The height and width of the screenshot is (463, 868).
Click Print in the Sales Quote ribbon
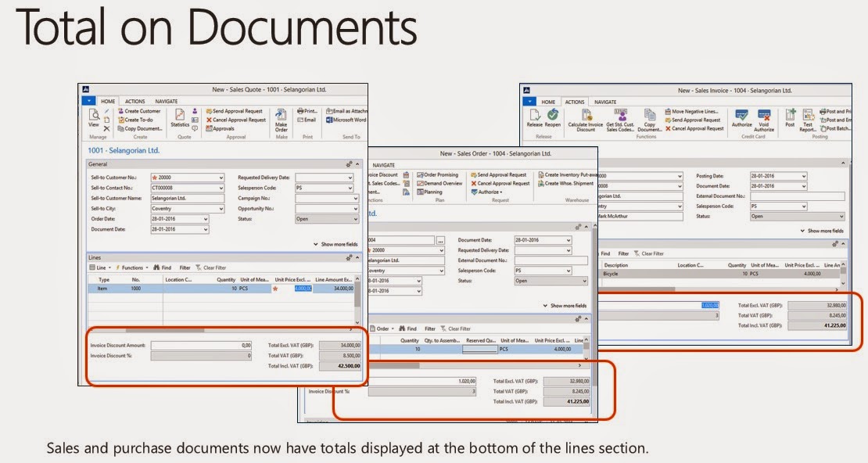[x=307, y=111]
